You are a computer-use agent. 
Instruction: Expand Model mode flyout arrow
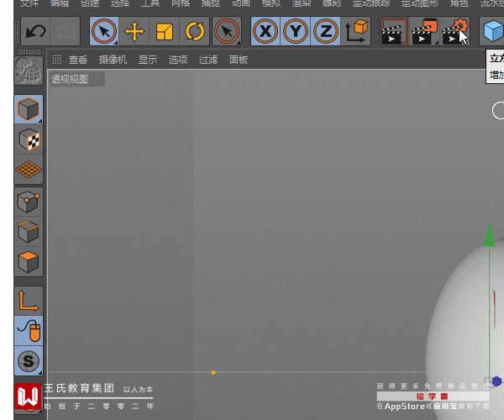click(40, 121)
